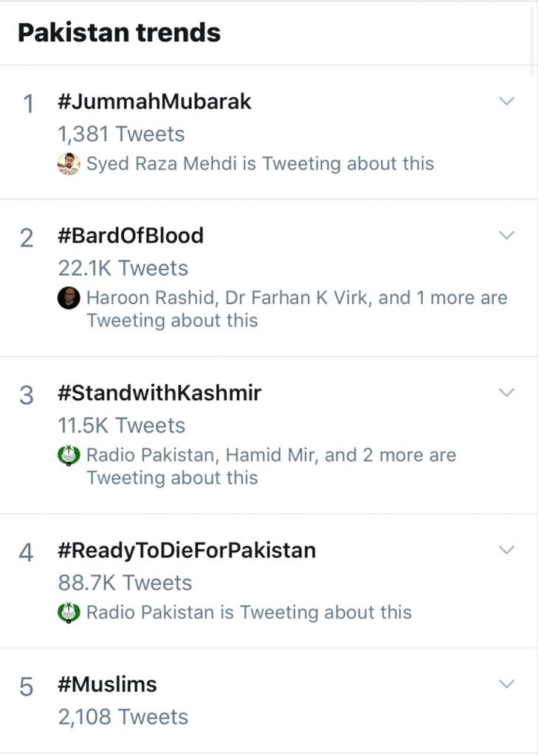
Task: Click the 'Pakistan trends' heading
Action: click(x=119, y=32)
